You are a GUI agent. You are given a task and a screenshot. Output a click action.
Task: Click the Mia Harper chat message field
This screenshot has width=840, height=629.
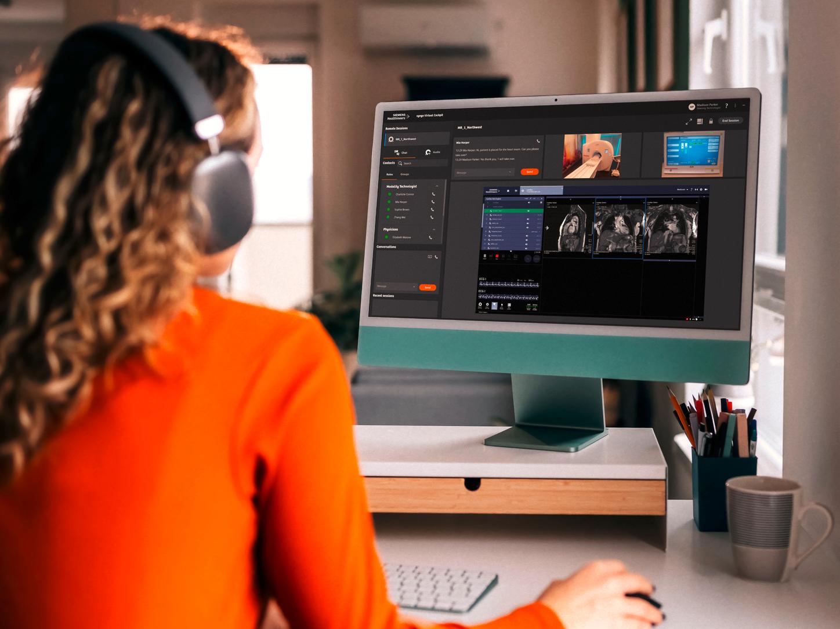tap(484, 172)
